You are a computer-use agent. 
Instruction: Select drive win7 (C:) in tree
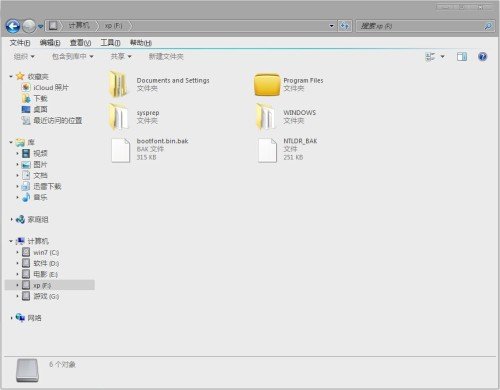46,252
